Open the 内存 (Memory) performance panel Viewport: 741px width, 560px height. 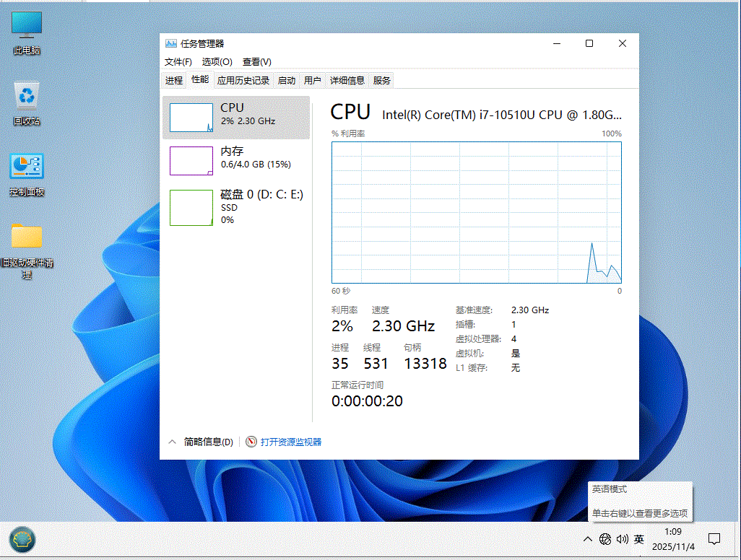click(x=236, y=160)
